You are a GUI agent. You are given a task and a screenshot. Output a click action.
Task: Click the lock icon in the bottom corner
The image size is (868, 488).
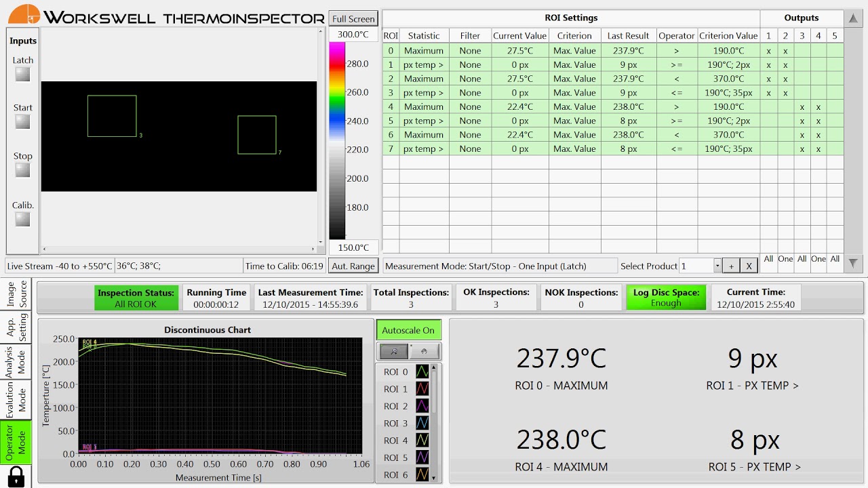(x=16, y=476)
